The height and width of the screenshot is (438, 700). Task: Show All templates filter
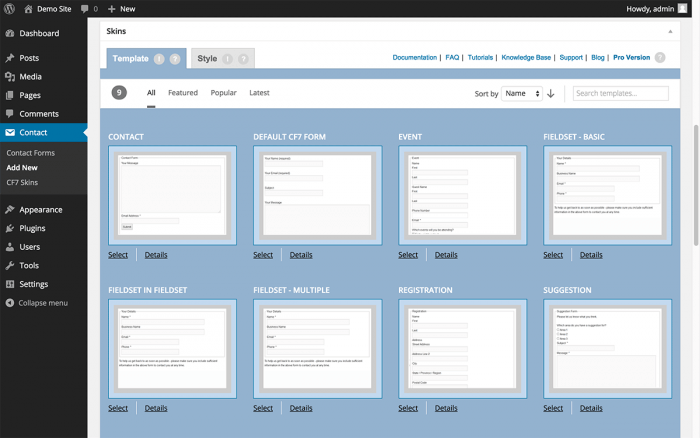click(151, 93)
